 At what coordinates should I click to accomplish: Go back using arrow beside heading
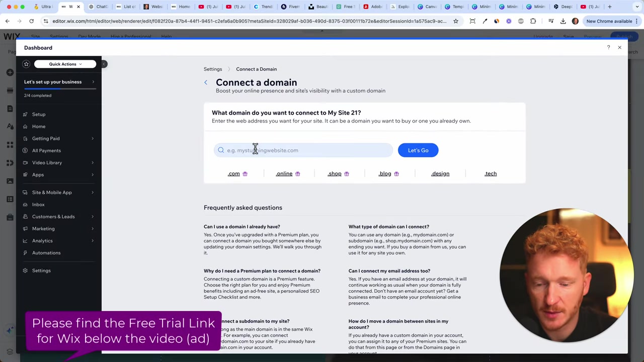tap(206, 82)
